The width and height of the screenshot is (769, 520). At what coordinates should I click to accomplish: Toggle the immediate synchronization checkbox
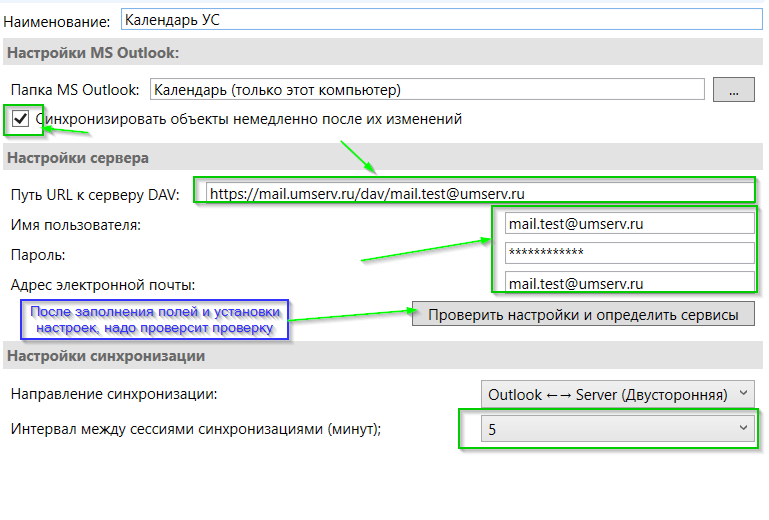(20, 119)
